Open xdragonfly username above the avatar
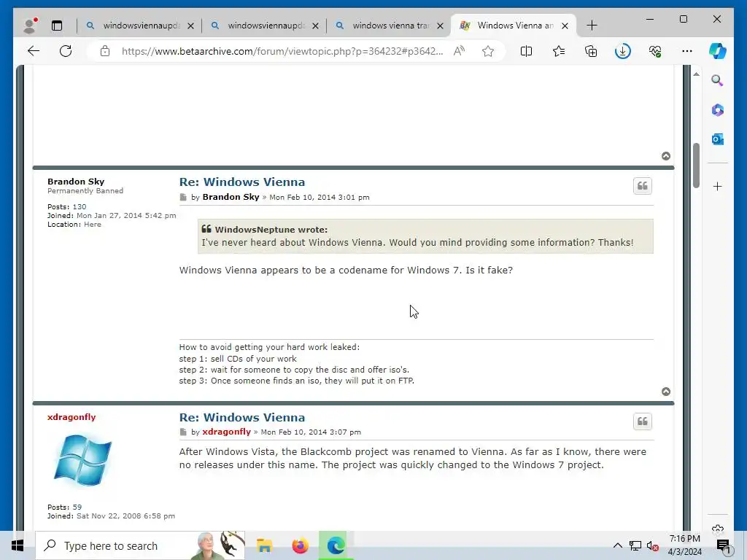 tap(71, 416)
